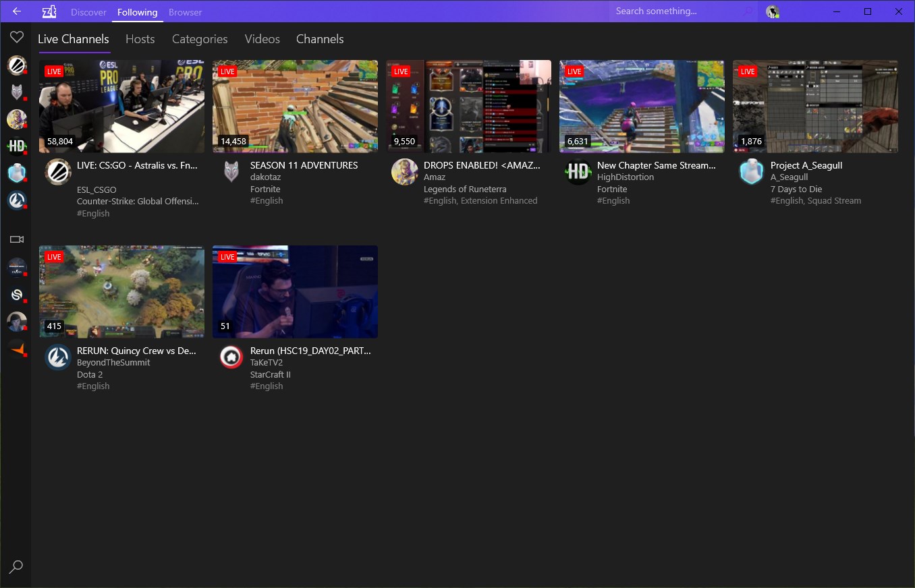Image resolution: width=915 pixels, height=588 pixels.
Task: Open Amaz avatar in the sidebar
Action: click(17, 119)
